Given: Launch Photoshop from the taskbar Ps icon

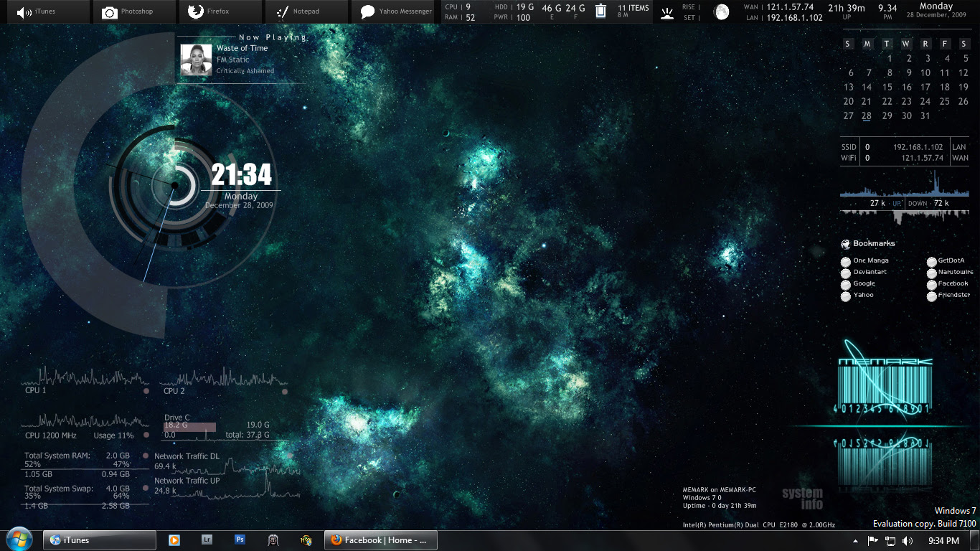Looking at the screenshot, I should [240, 540].
